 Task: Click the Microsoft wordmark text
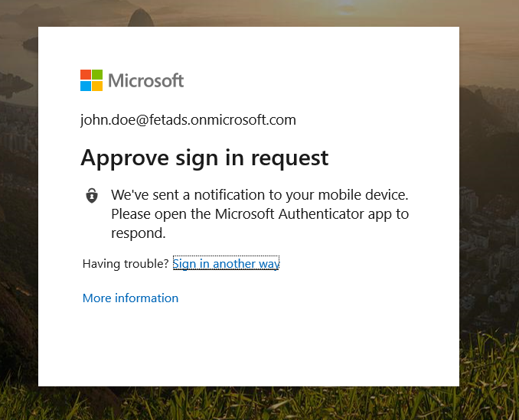point(145,80)
